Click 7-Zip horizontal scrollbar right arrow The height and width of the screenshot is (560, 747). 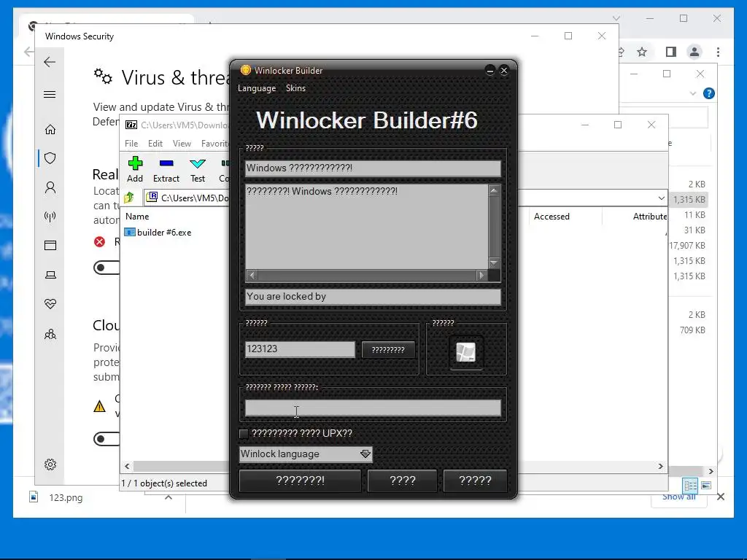click(x=660, y=466)
